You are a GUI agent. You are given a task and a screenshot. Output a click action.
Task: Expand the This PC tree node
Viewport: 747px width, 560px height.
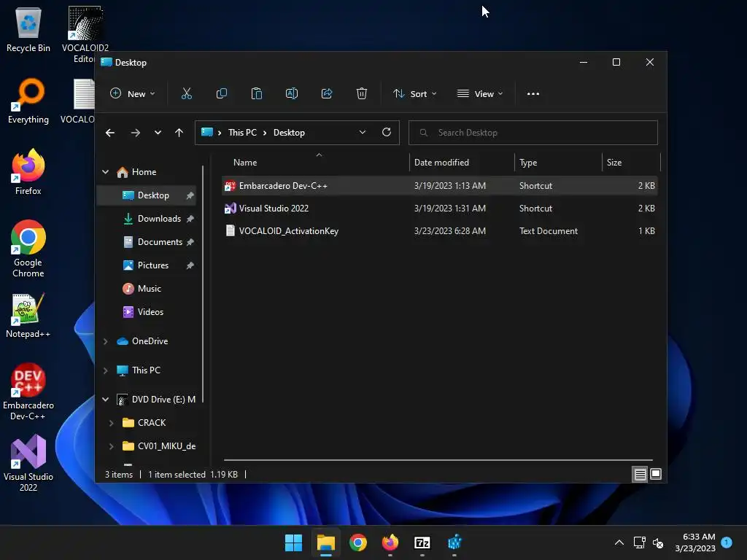pyautogui.click(x=105, y=370)
